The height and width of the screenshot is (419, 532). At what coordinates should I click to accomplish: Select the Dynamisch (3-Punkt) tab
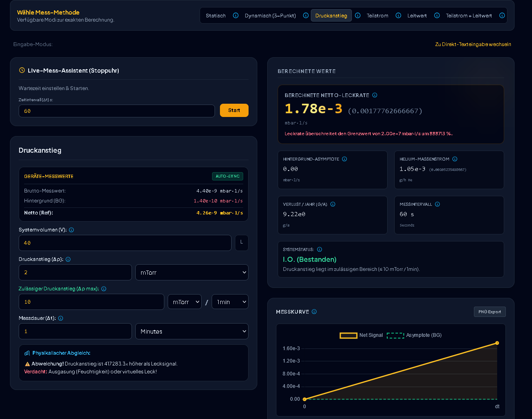270,16
